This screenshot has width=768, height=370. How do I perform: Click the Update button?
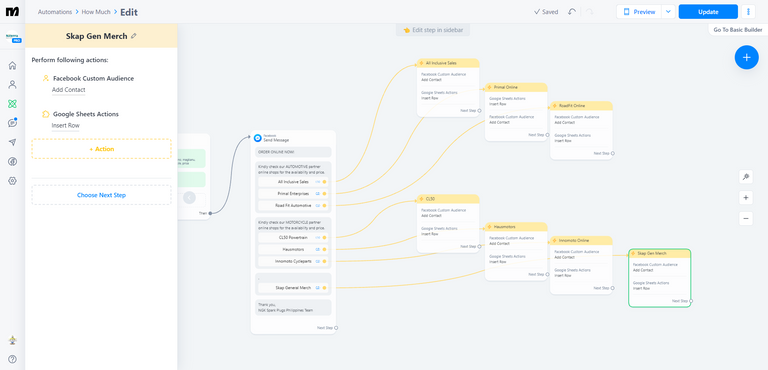[x=708, y=12]
